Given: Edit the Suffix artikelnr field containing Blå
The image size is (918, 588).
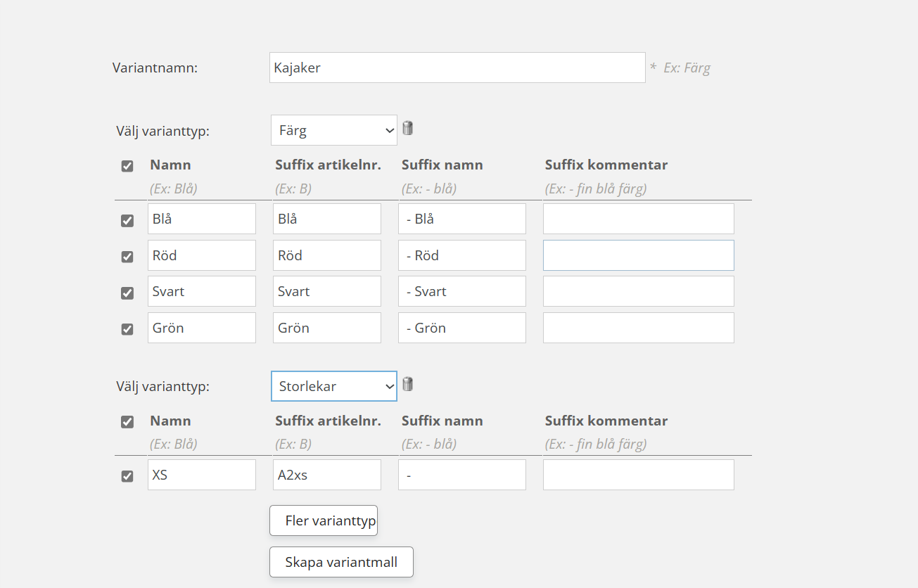Looking at the screenshot, I should tap(326, 219).
